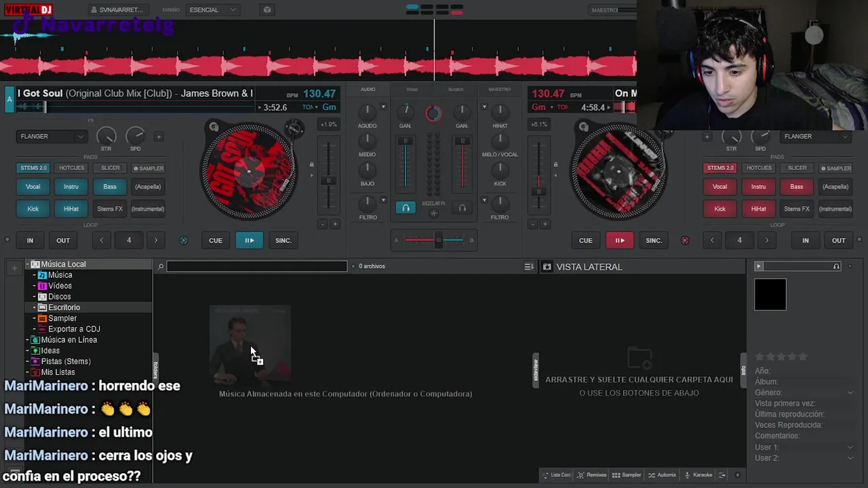Screen dimensions: 868x488
Task: Toggle the Vocal stem on right deck
Action: point(719,186)
